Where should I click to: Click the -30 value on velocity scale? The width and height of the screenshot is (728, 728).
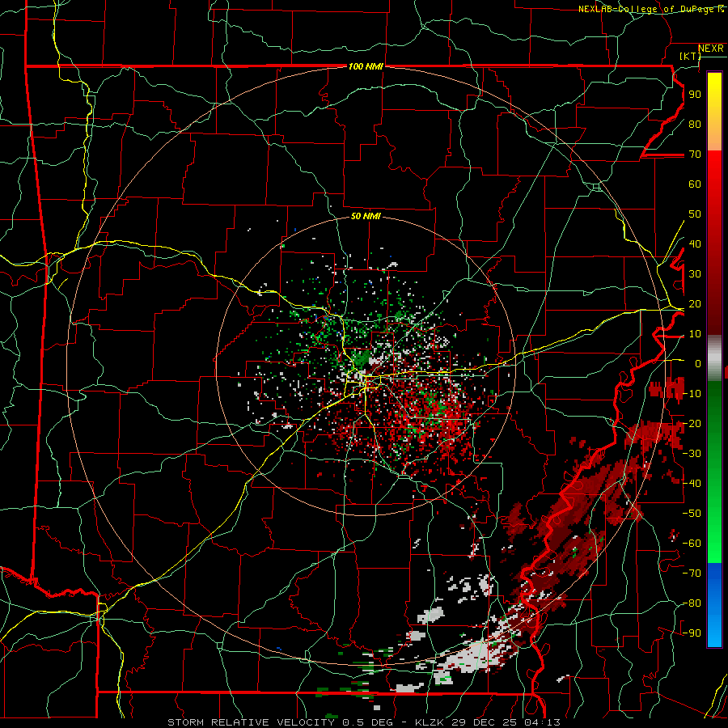(x=692, y=454)
